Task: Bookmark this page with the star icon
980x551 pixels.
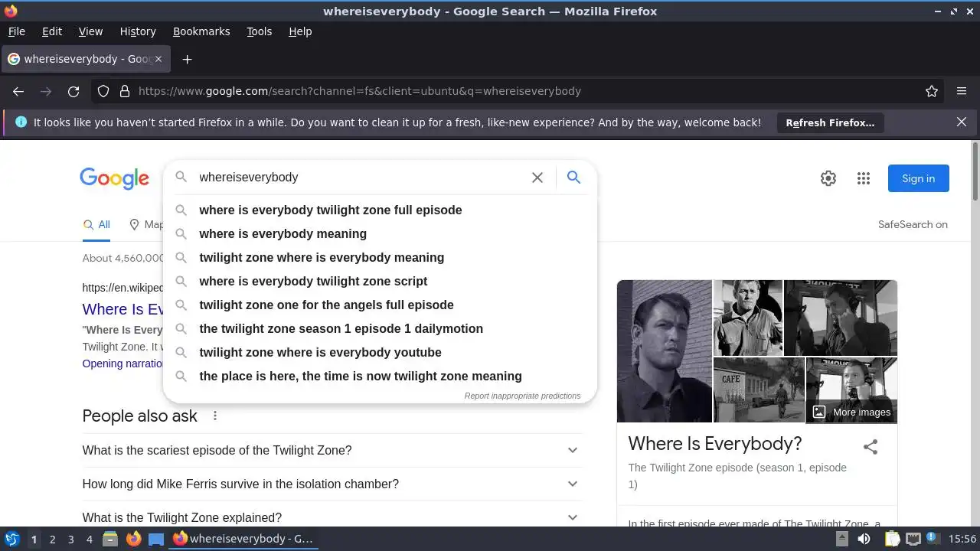Action: 932,91
